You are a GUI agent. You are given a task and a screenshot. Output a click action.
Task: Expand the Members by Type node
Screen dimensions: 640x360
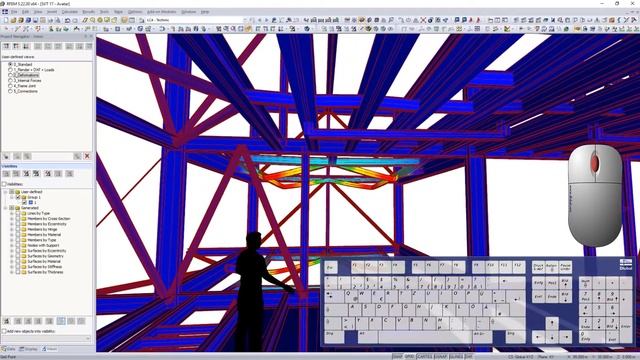12,240
